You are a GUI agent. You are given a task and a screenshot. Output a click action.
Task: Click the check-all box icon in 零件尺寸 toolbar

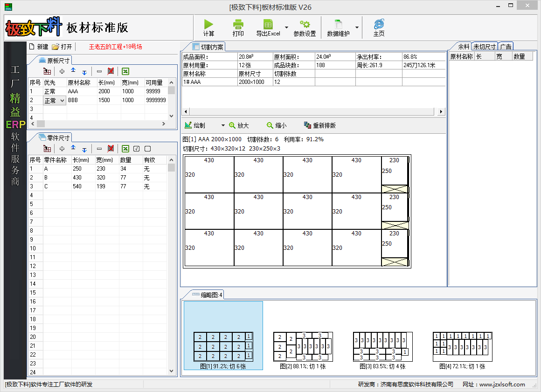[x=136, y=149]
